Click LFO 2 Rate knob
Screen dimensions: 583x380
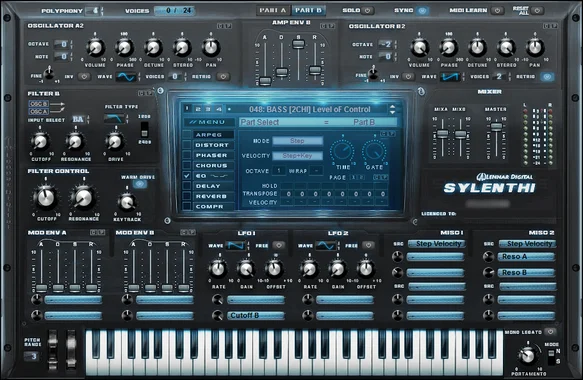tap(310, 268)
